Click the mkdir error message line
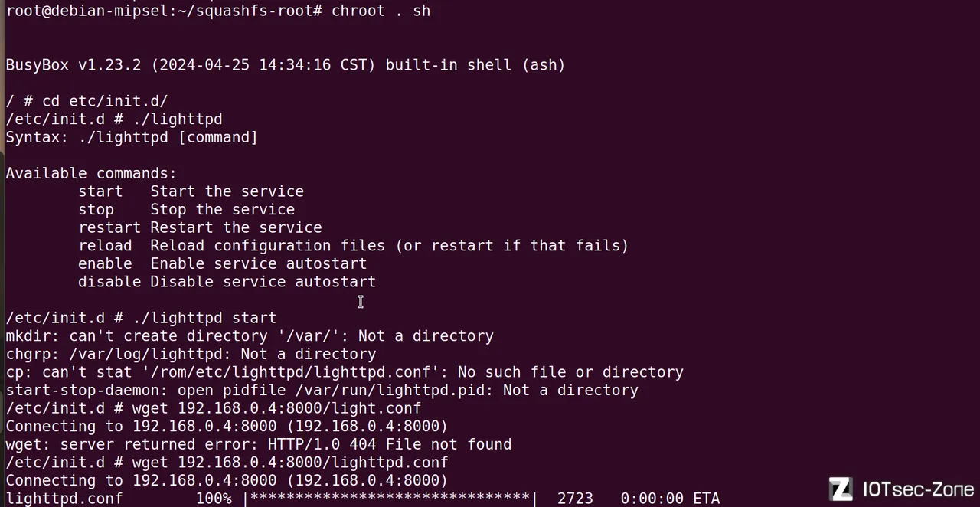 pyautogui.click(x=250, y=336)
